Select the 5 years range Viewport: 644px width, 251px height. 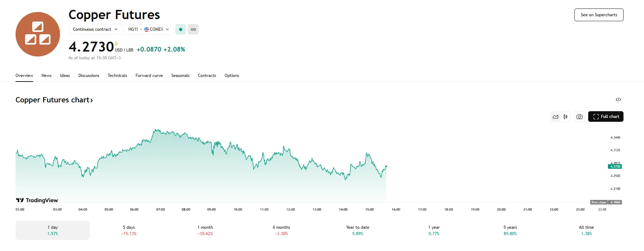510,230
